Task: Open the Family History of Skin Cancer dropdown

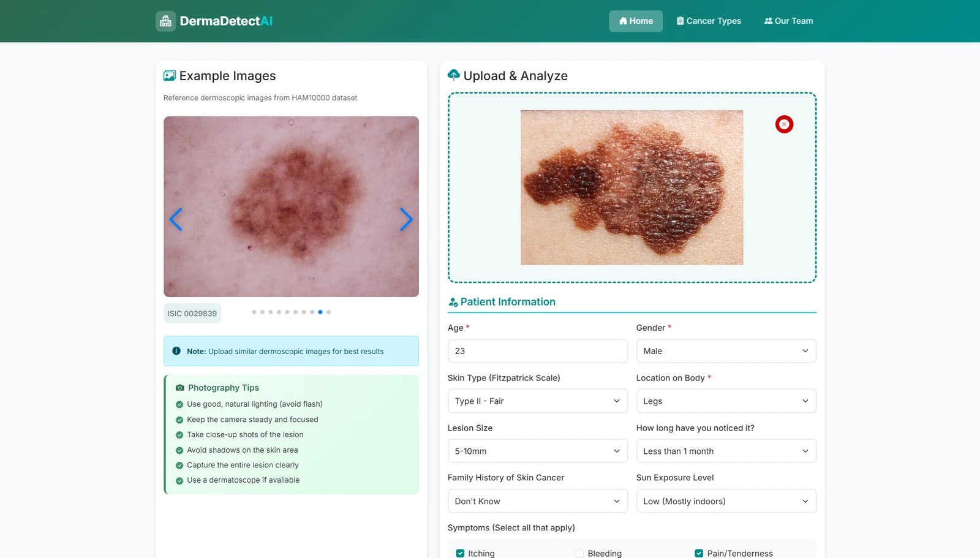Action: coord(537,501)
